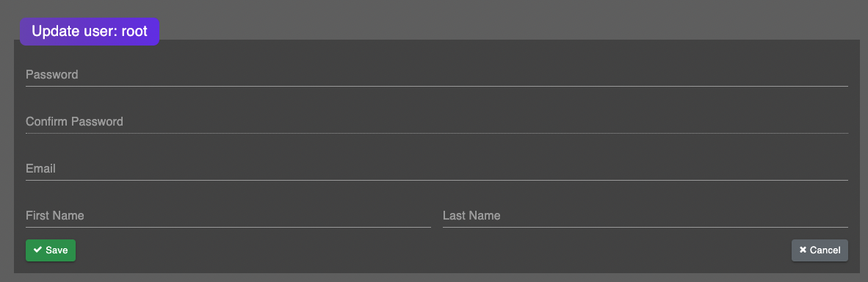This screenshot has width=868, height=282.
Task: Click the X icon on the Cancel button
Action: click(x=803, y=250)
